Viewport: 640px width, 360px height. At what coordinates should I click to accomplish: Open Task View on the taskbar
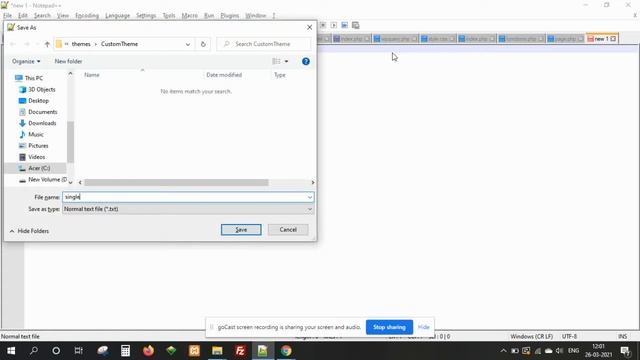coord(78,351)
